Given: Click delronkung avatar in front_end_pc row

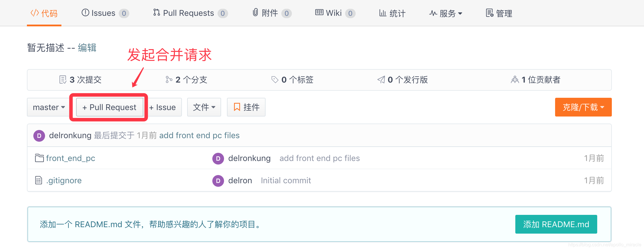Looking at the screenshot, I should (218, 159).
